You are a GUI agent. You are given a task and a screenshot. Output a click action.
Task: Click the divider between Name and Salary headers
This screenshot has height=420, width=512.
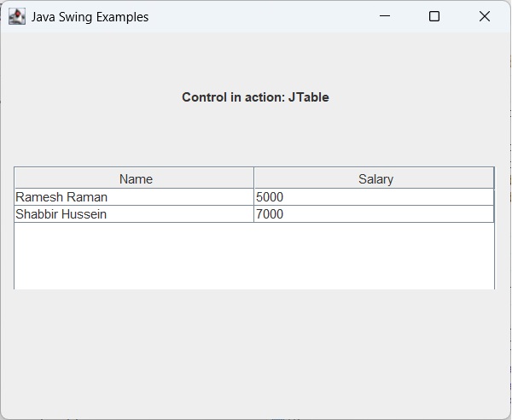pyautogui.click(x=253, y=178)
